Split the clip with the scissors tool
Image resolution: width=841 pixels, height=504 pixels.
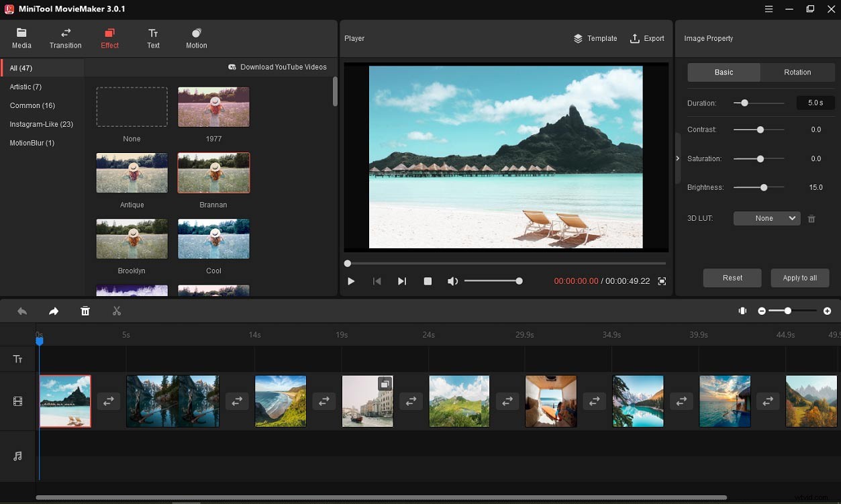point(116,311)
